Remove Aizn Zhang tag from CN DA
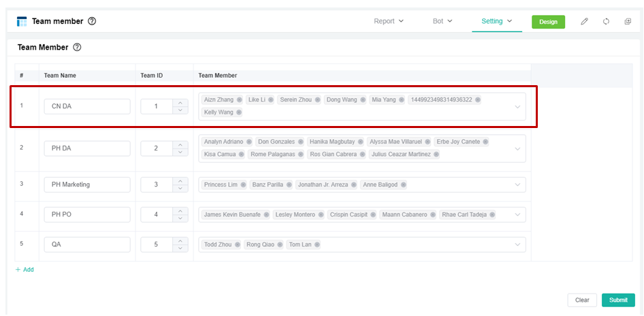The width and height of the screenshot is (644, 316). pos(240,100)
